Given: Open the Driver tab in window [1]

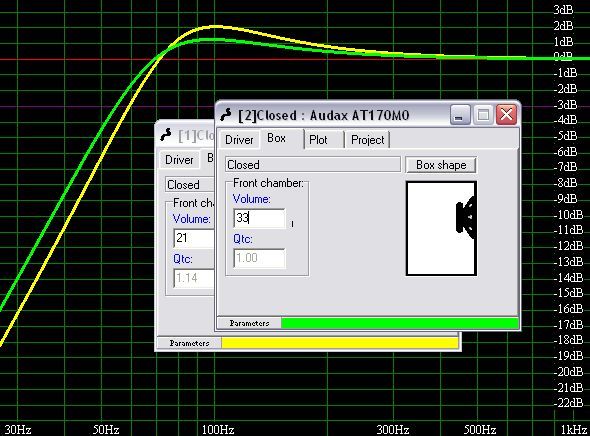Looking at the screenshot, I should 179,160.
